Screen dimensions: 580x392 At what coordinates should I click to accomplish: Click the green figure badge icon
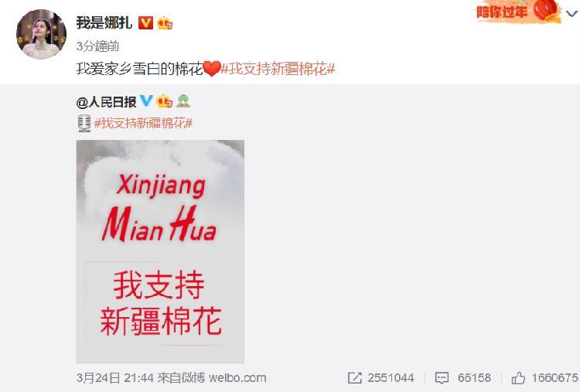pyautogui.click(x=183, y=101)
